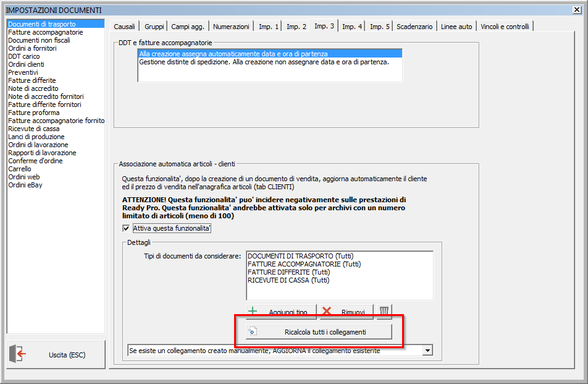588x384 pixels.
Task: Select Ordini web entry
Action: coord(56,177)
